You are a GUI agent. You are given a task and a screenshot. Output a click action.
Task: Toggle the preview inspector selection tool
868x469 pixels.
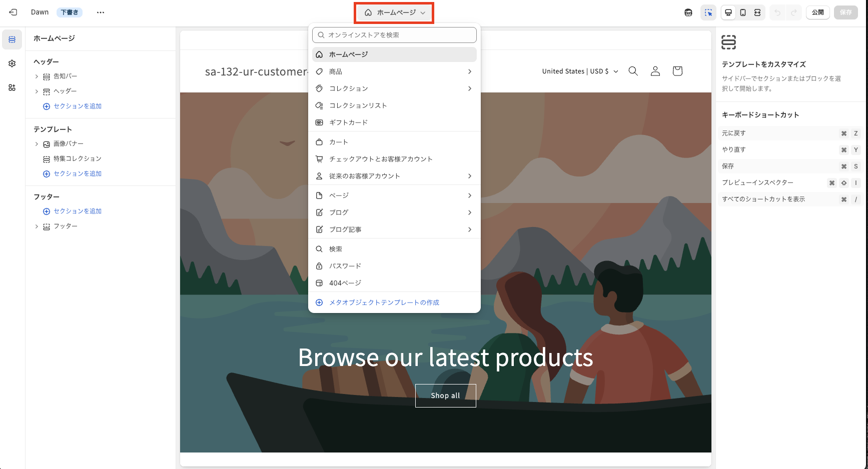coord(708,12)
